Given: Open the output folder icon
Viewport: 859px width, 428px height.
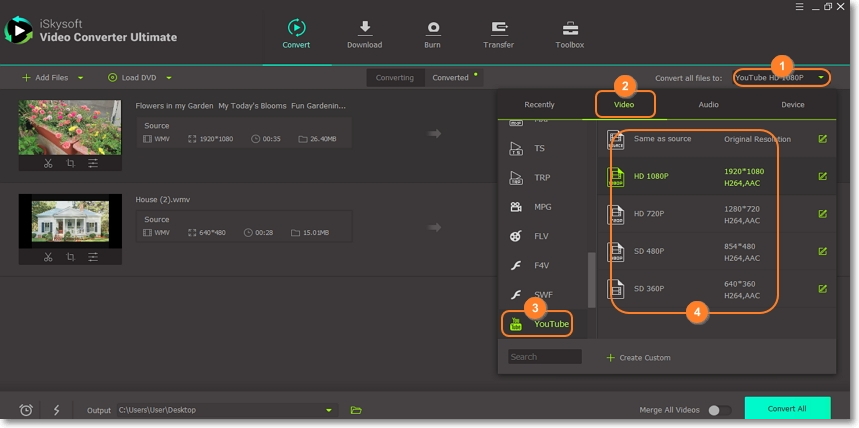Looking at the screenshot, I should click(356, 410).
